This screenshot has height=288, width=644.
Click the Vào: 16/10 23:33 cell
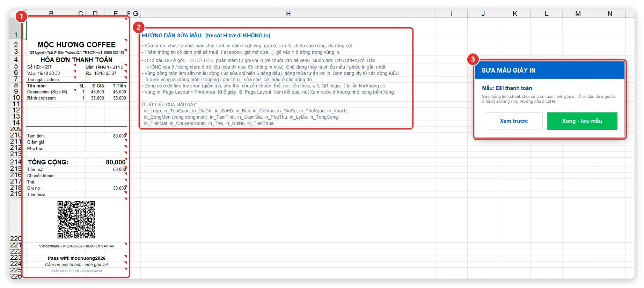51,73
